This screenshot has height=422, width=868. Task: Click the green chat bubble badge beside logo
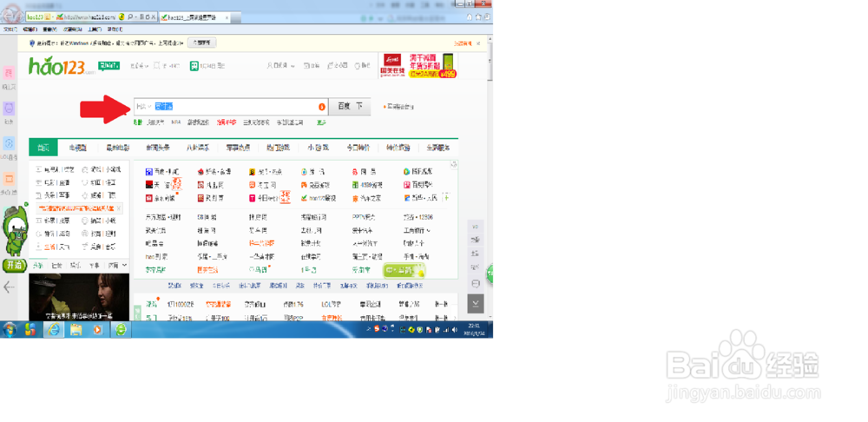click(x=108, y=66)
